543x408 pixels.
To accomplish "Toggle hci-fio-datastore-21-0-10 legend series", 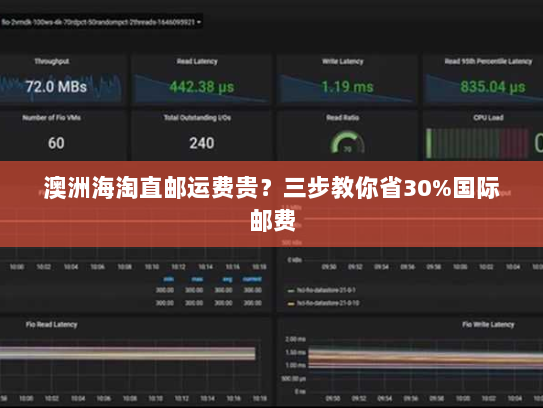I will point(328,303).
